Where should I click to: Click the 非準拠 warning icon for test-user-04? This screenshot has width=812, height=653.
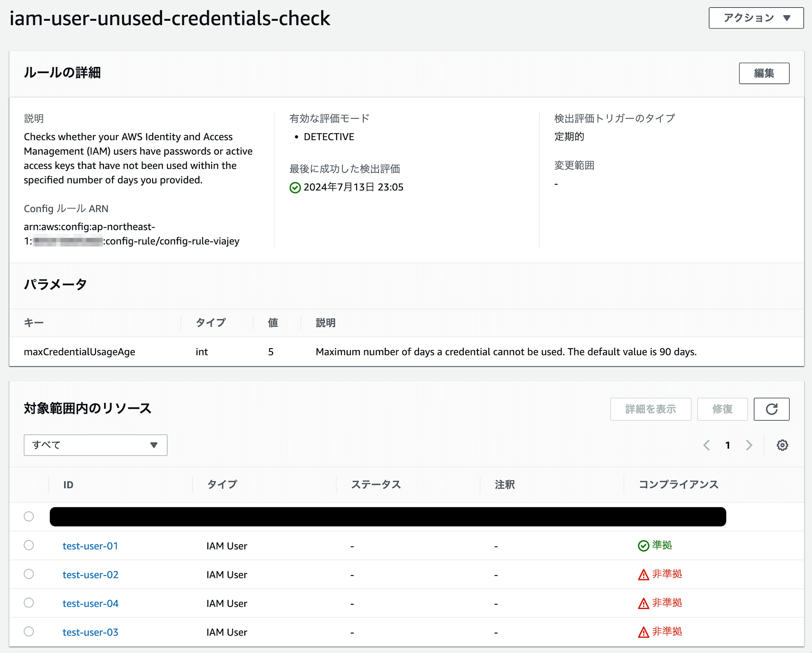(644, 603)
